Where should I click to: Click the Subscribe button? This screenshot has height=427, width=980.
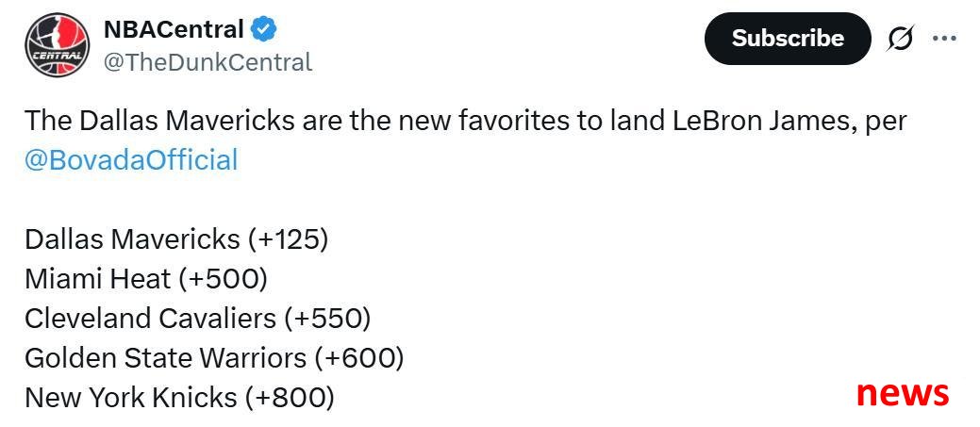pos(788,38)
